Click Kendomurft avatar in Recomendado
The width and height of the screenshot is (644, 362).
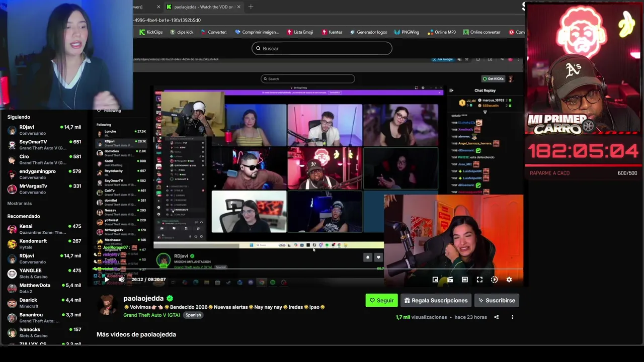[12, 244]
